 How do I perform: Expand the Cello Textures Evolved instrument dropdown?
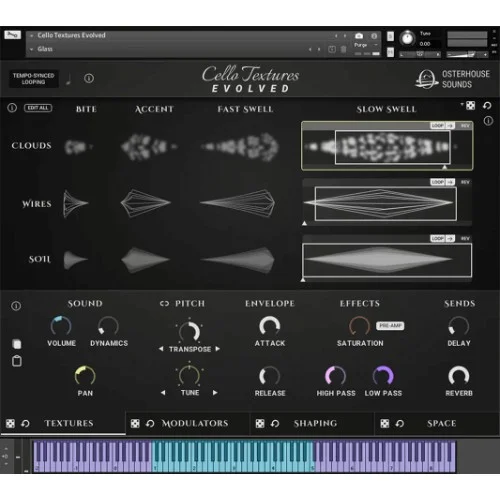point(32,35)
